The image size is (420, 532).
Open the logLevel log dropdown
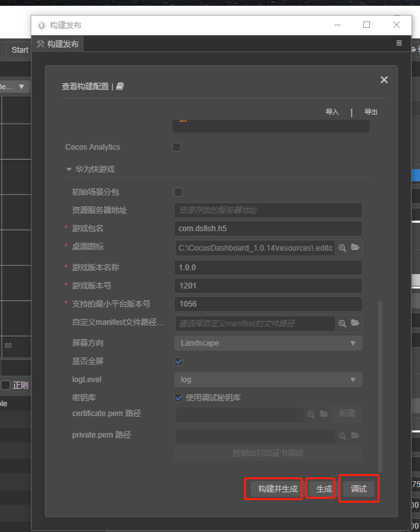268,380
